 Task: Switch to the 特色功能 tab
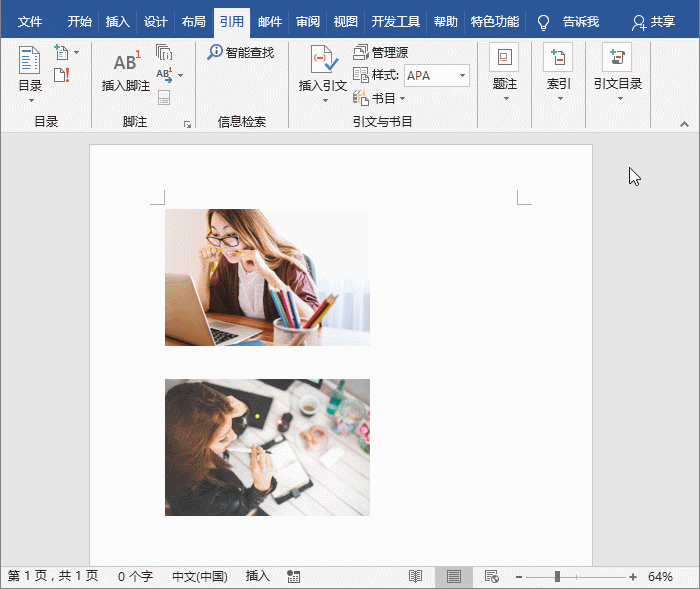pos(495,22)
